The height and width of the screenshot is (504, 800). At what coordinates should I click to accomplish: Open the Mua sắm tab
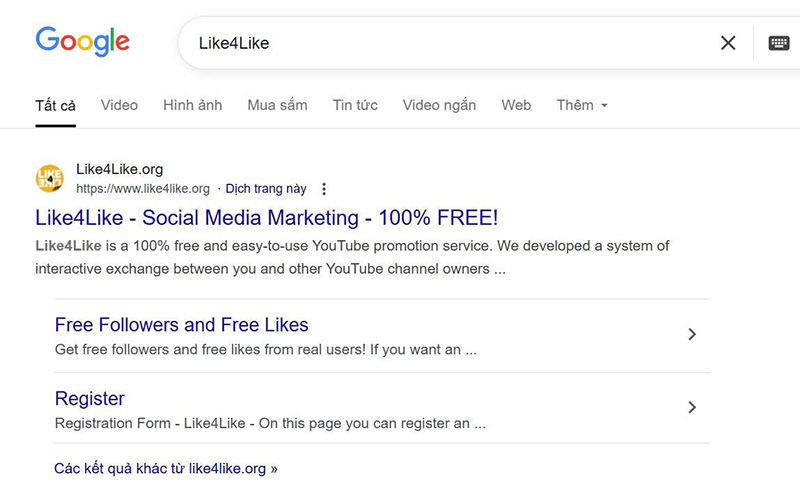tap(277, 105)
